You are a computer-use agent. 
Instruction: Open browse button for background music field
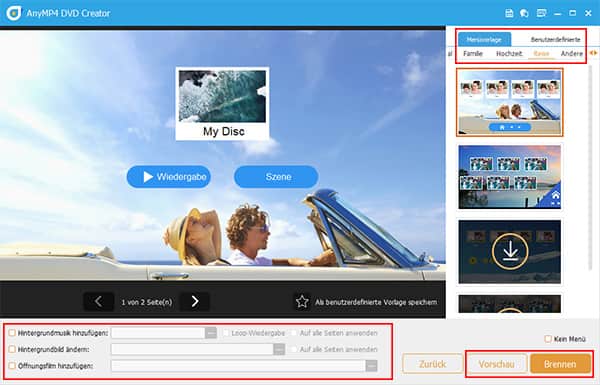pos(211,333)
